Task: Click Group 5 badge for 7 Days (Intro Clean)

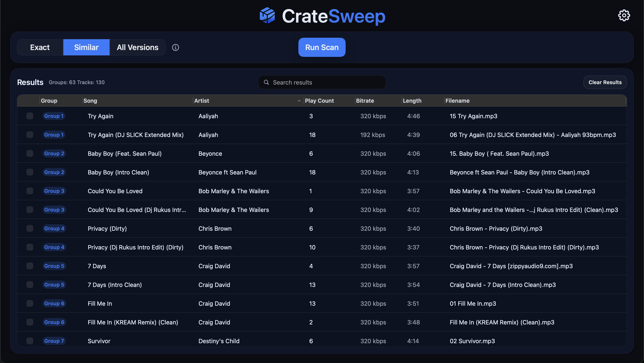Action: coord(54,285)
